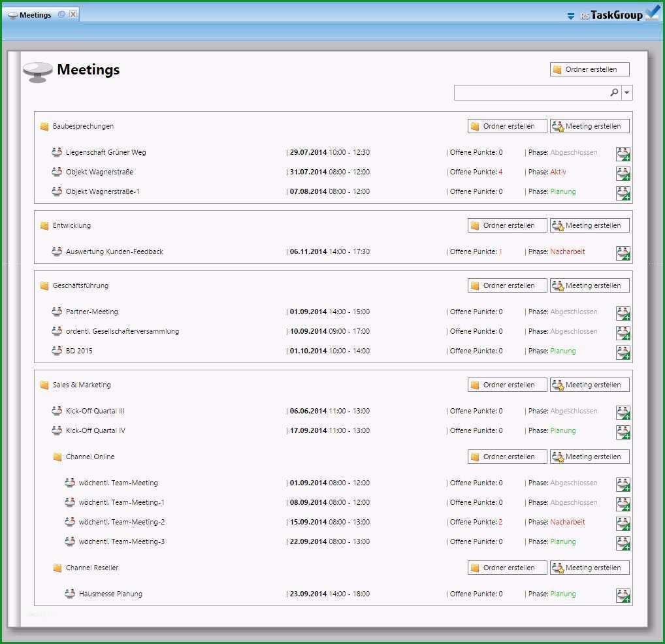
Task: Click Ordner erstellen in Geschäftsführung
Action: (x=507, y=285)
